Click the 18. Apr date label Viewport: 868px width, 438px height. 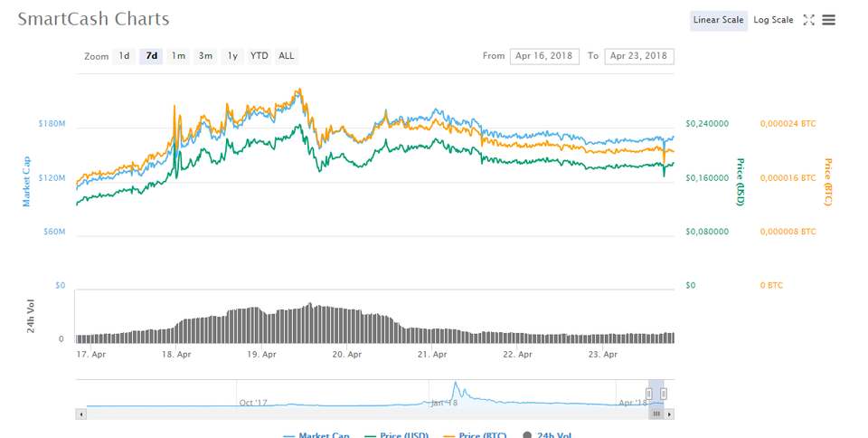(x=176, y=355)
